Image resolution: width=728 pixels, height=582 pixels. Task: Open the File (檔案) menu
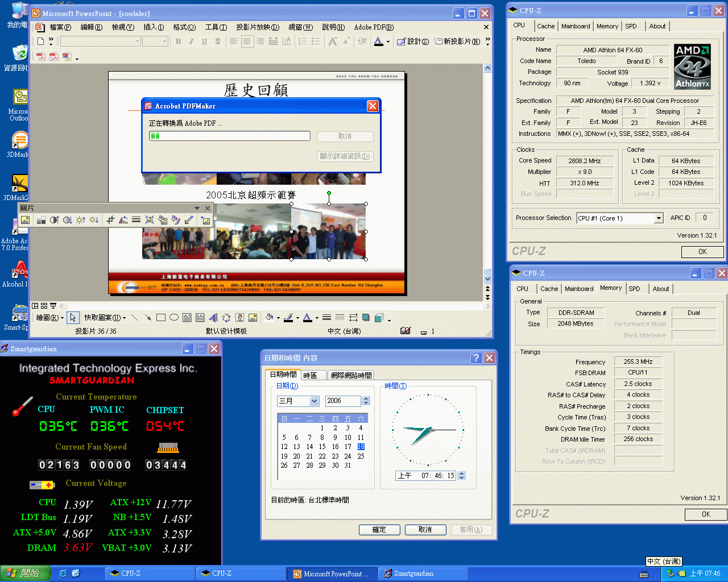[60, 27]
